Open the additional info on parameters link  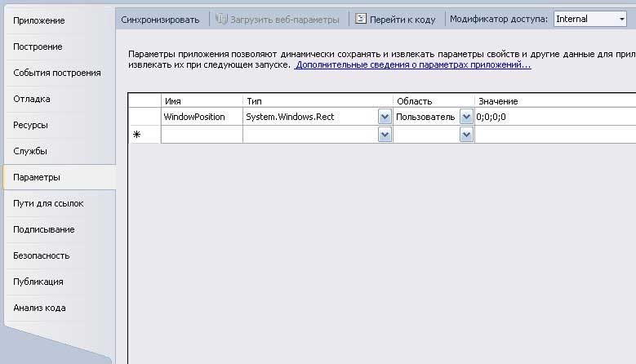[x=412, y=64]
